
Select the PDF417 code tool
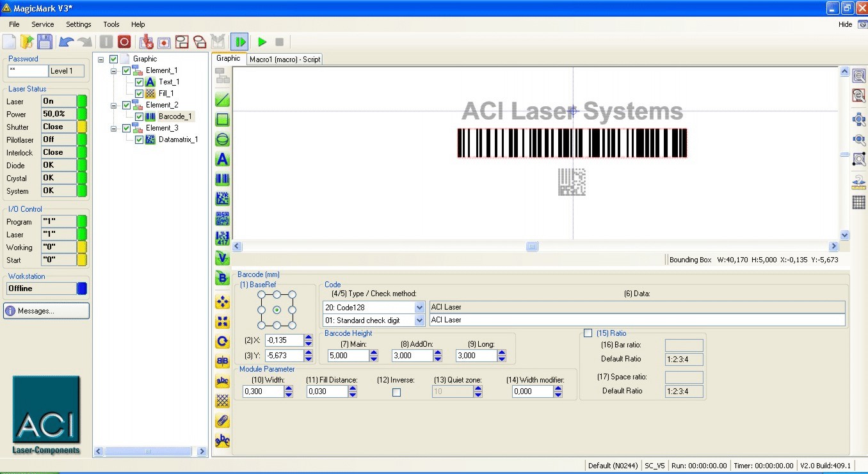[x=222, y=239]
